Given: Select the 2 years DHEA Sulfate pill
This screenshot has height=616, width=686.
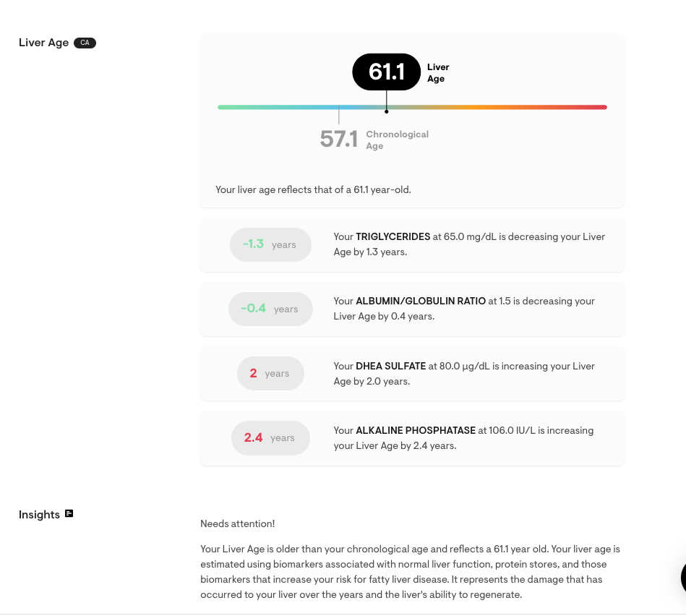Looking at the screenshot, I should pos(270,373).
